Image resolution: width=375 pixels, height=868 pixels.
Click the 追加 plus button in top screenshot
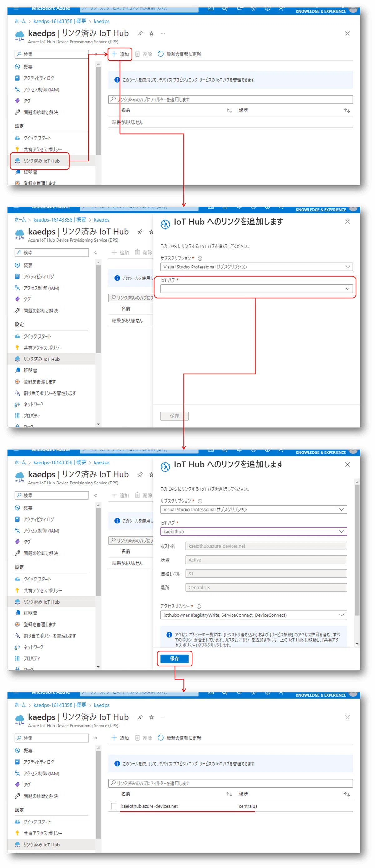coord(120,54)
